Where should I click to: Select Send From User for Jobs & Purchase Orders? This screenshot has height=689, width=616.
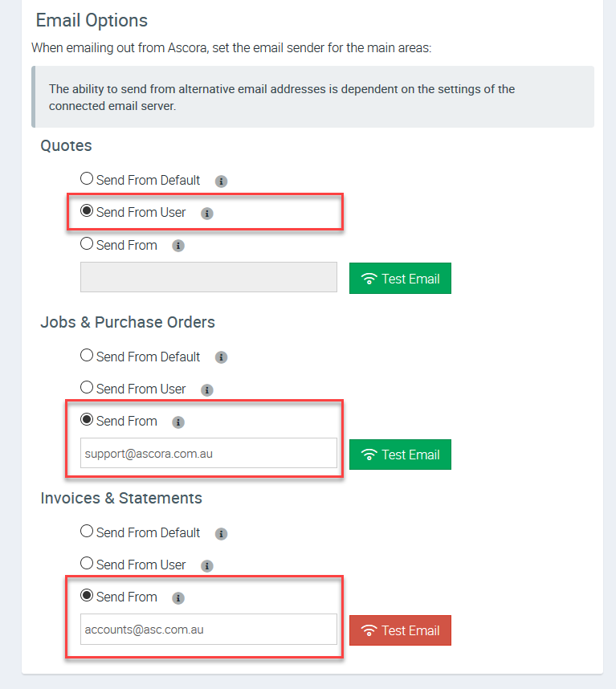(87, 387)
